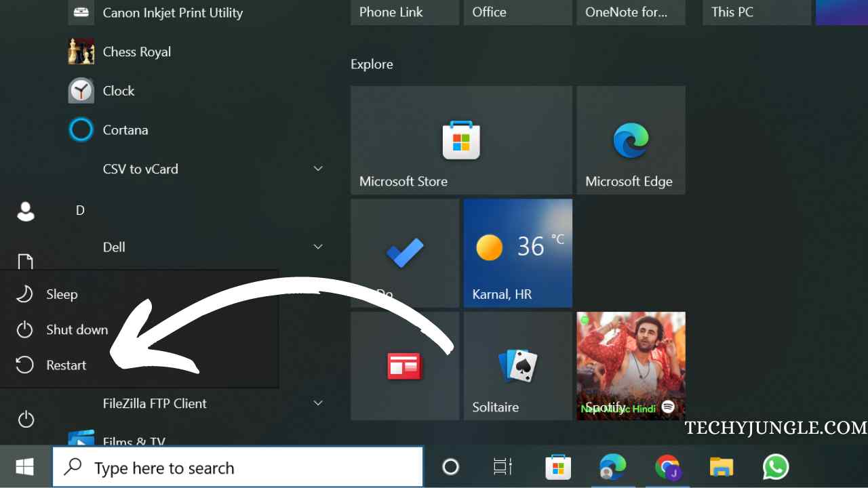868x488 pixels.
Task: Open File Explorer from taskbar
Action: tap(722, 467)
